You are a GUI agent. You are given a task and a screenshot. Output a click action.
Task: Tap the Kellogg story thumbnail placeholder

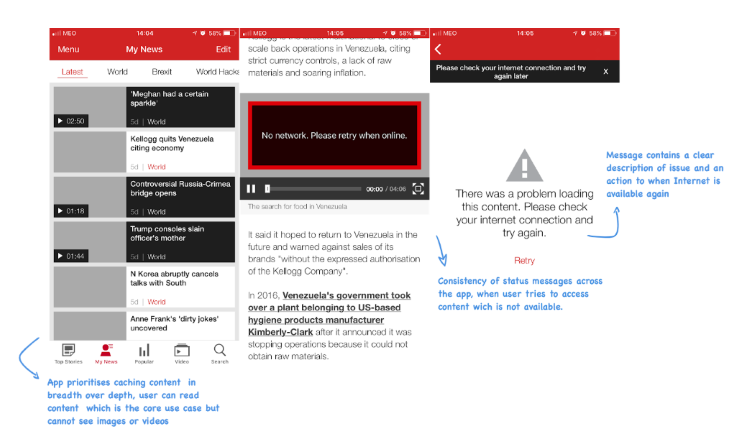point(90,152)
